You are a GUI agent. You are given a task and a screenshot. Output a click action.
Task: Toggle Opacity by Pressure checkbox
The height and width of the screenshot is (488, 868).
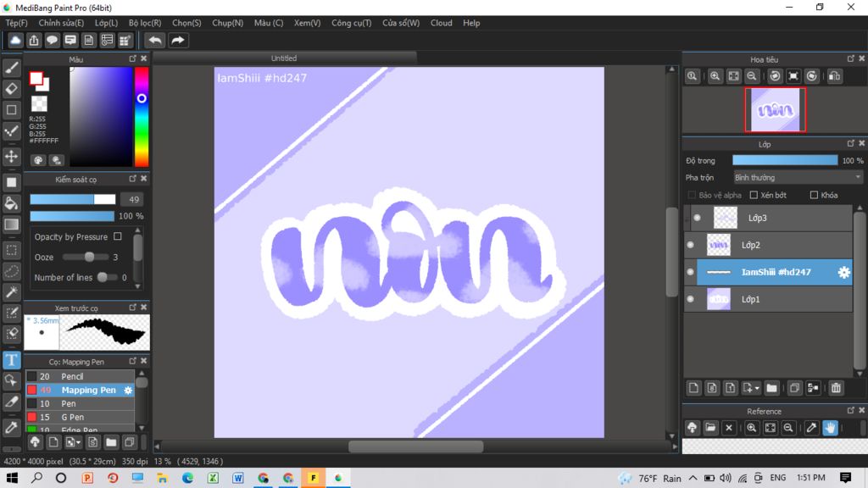[117, 236]
